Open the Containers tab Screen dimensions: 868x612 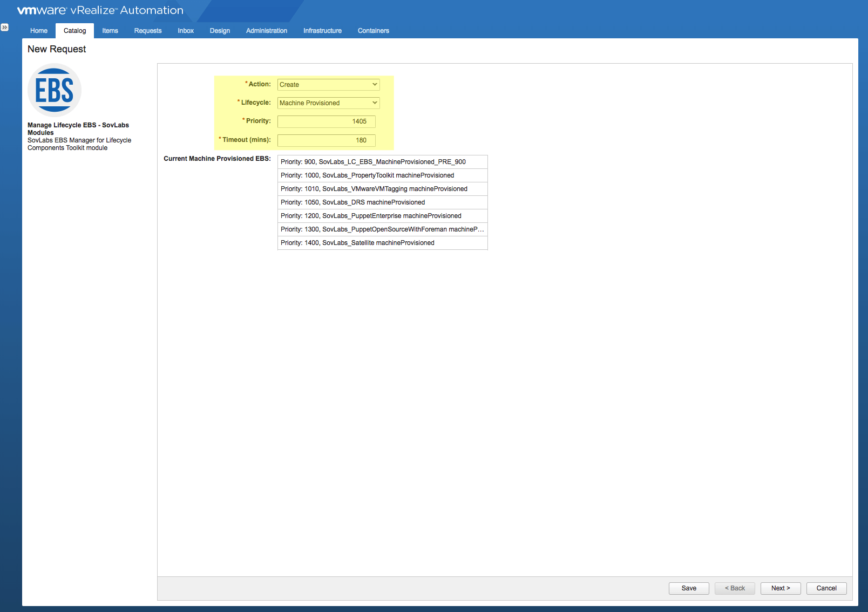coord(373,31)
